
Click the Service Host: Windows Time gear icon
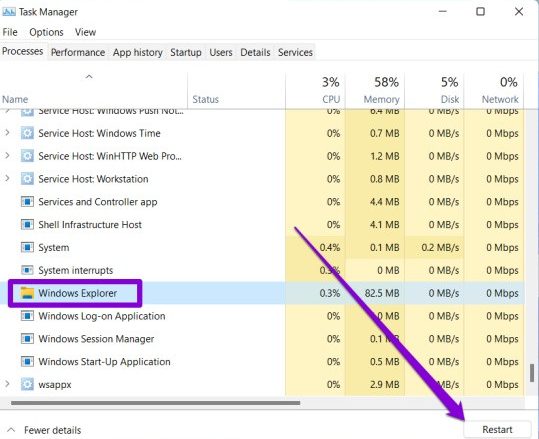[x=27, y=133]
